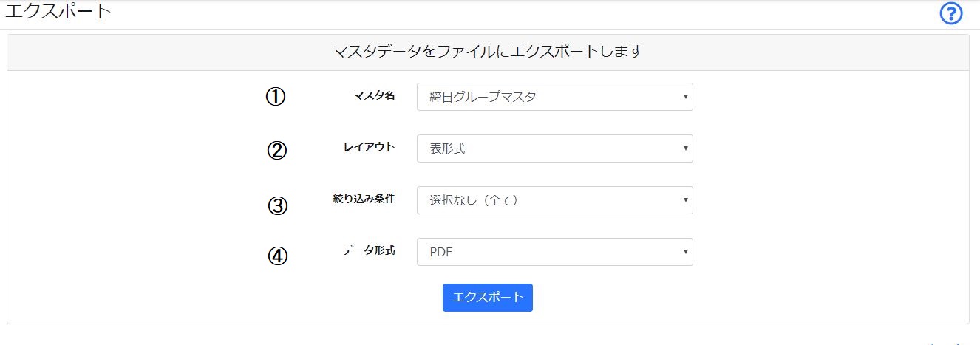Image resolution: width=980 pixels, height=345 pixels.
Task: Click the エクスポート page title
Action: click(x=58, y=12)
